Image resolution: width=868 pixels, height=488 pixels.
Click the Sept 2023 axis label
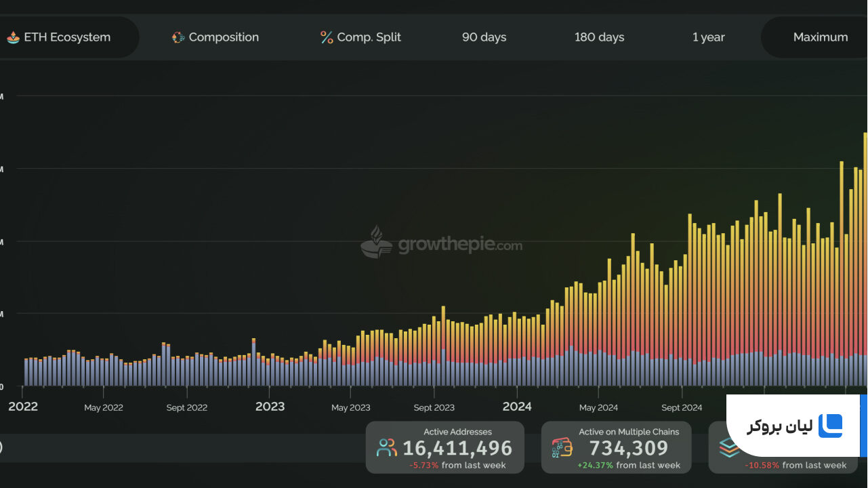tap(434, 407)
